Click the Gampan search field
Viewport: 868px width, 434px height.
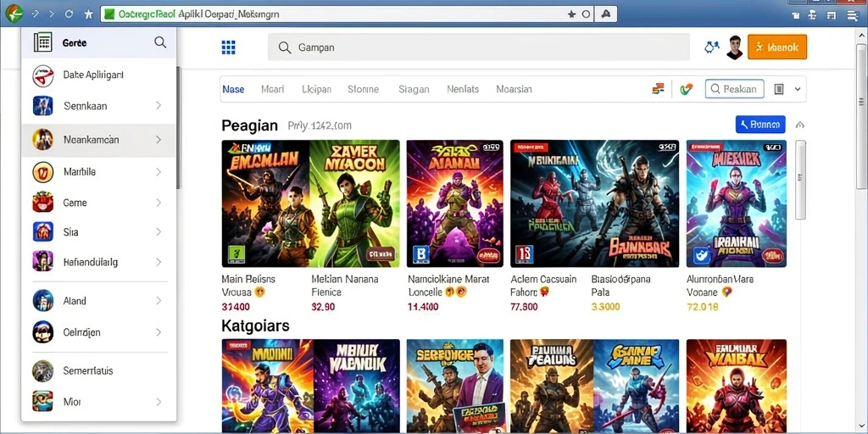coord(479,47)
